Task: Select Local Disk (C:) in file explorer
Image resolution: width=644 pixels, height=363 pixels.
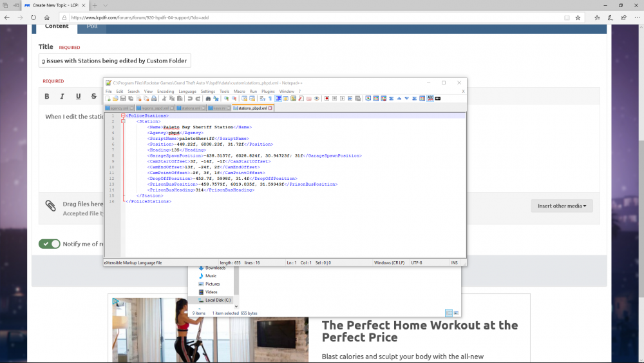Action: point(218,300)
